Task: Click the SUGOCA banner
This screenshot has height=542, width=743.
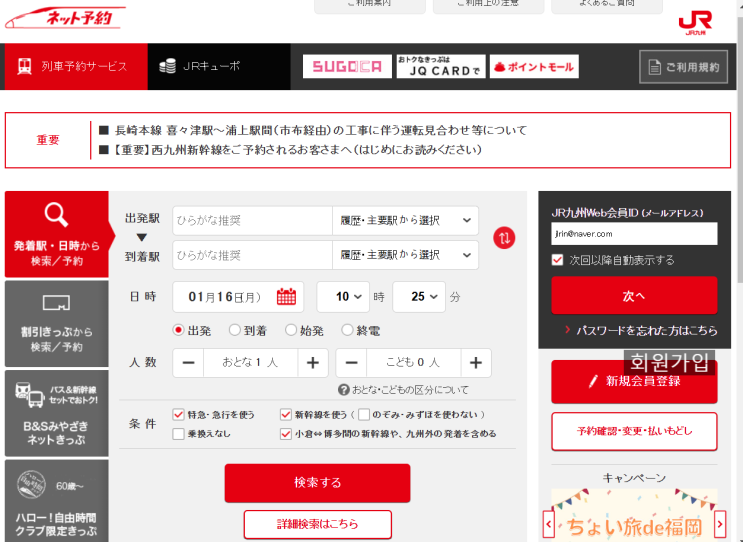Action: pos(347,66)
